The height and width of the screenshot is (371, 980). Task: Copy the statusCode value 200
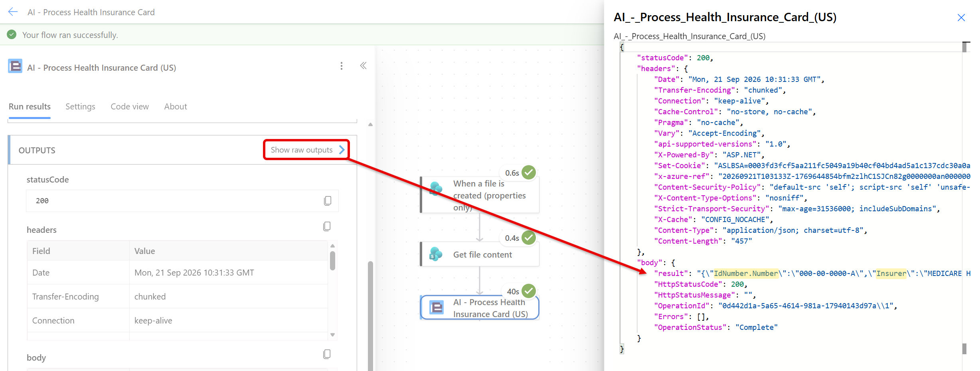[328, 200]
